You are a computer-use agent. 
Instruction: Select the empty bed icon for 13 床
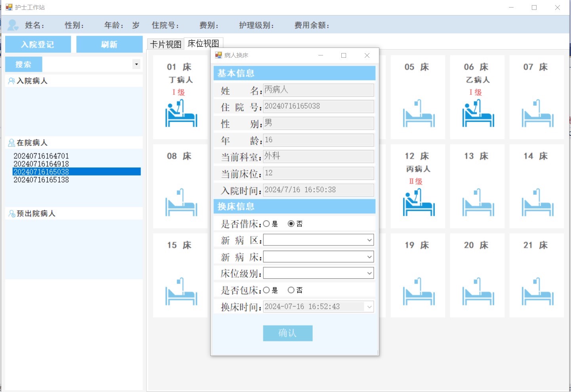coord(478,202)
